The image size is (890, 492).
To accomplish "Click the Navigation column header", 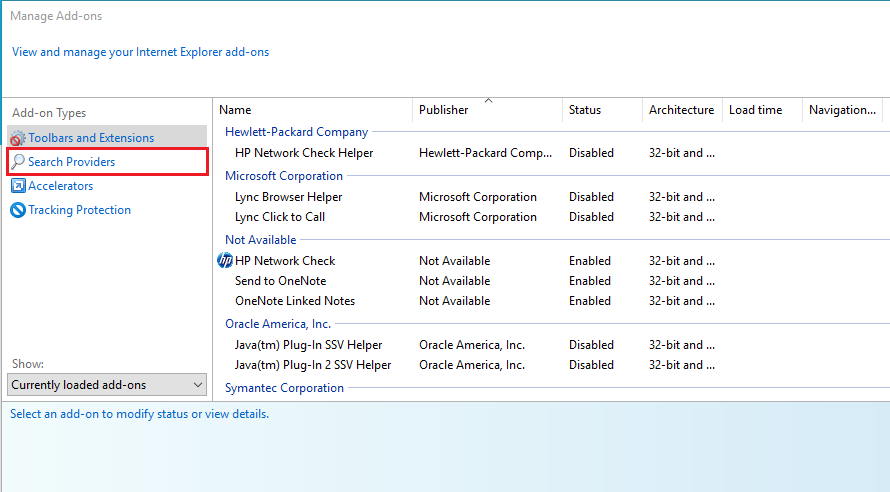I will click(x=843, y=110).
